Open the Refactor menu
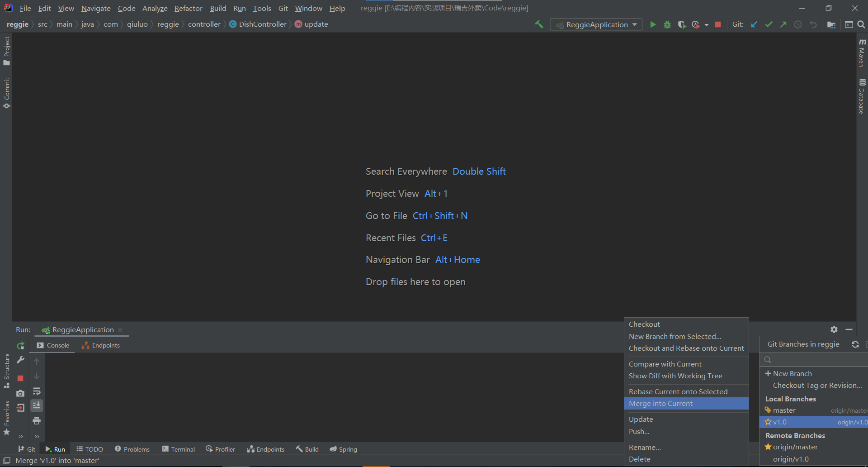The height and width of the screenshot is (467, 868). [x=188, y=8]
